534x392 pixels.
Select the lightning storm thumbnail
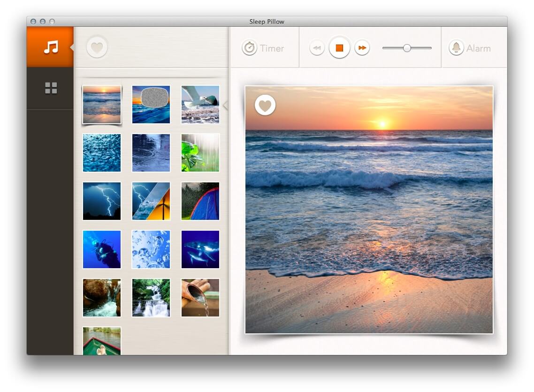102,201
